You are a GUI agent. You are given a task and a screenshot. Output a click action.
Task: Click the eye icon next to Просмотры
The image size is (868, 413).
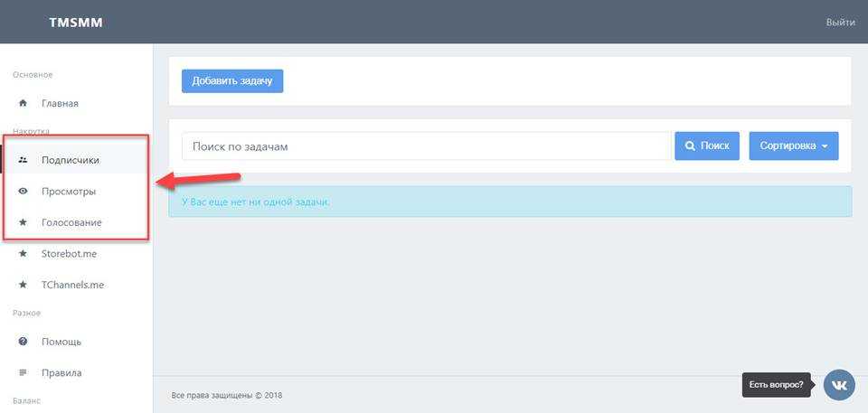coord(23,192)
